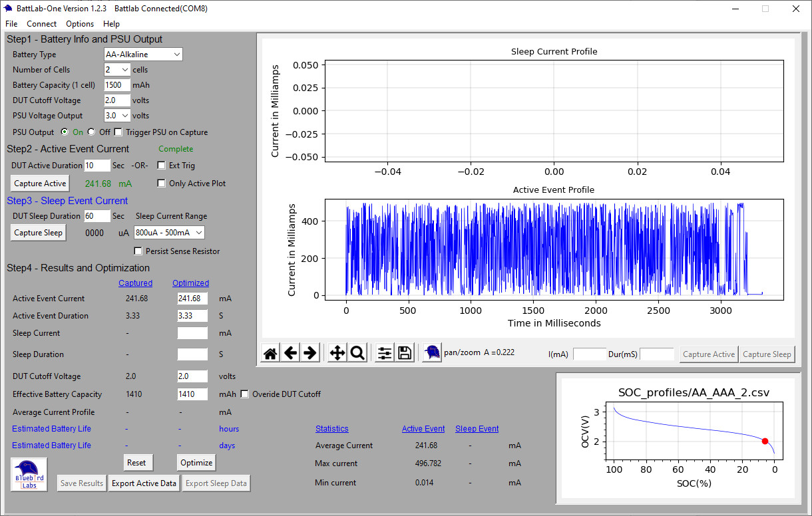Open the Sleep Current Range dropdown
Viewport: 812px width, 516px height.
(168, 232)
